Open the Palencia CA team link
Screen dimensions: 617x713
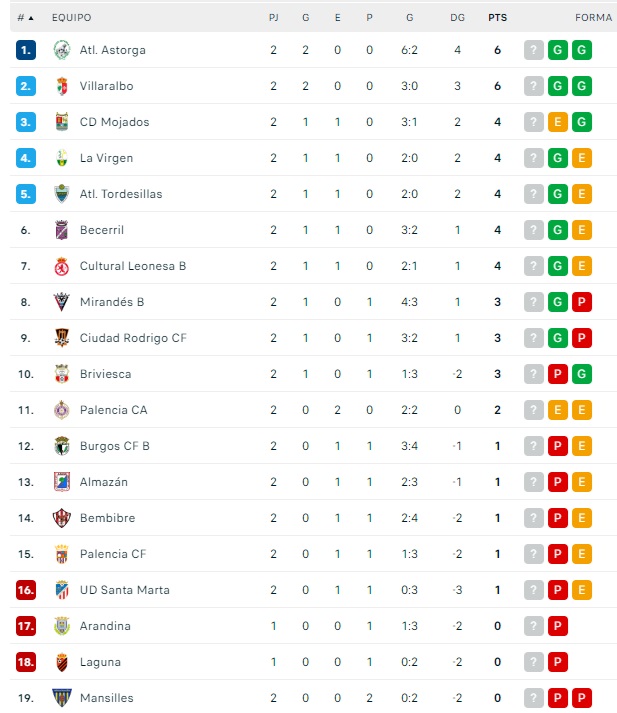[113, 410]
